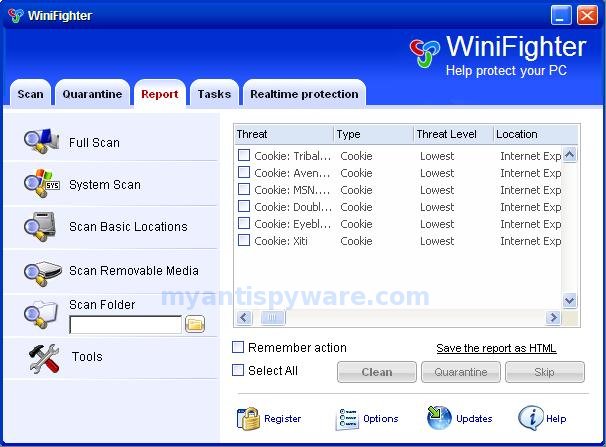Image resolution: width=606 pixels, height=447 pixels.
Task: Switch to the Scan tab
Action: click(x=30, y=94)
